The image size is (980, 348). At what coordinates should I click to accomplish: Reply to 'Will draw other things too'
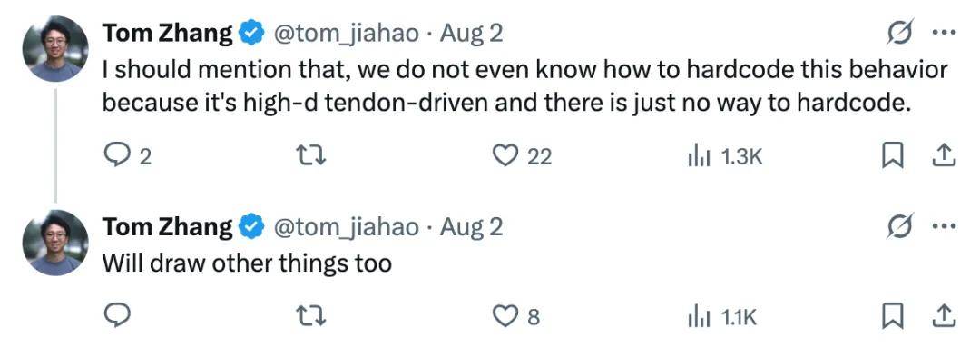coord(116,317)
